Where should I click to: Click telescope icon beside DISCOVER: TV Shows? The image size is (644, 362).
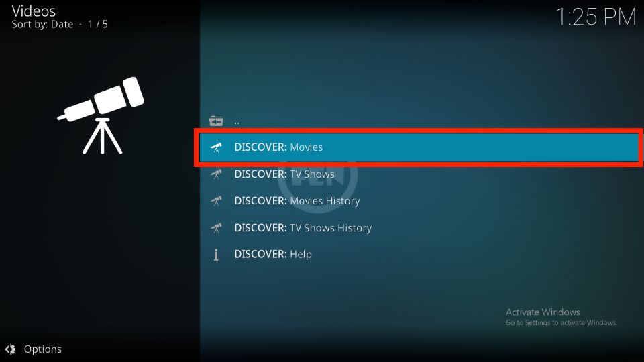point(217,174)
